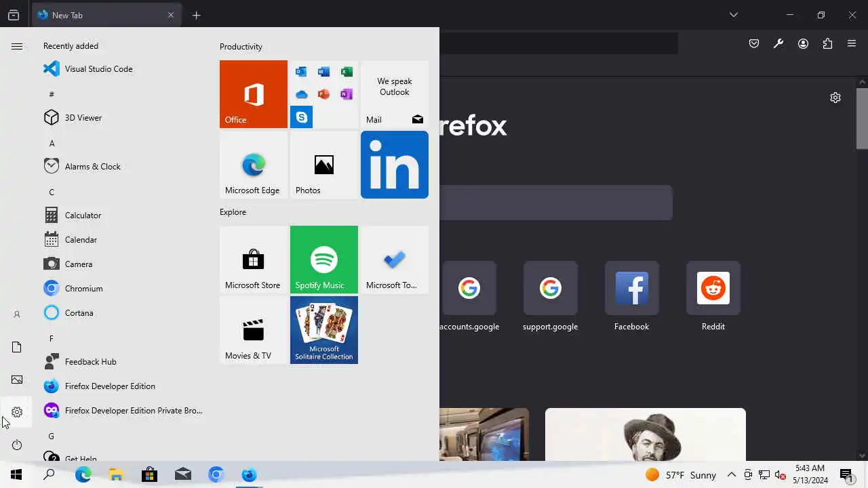Launch Camera app

[122, 264]
